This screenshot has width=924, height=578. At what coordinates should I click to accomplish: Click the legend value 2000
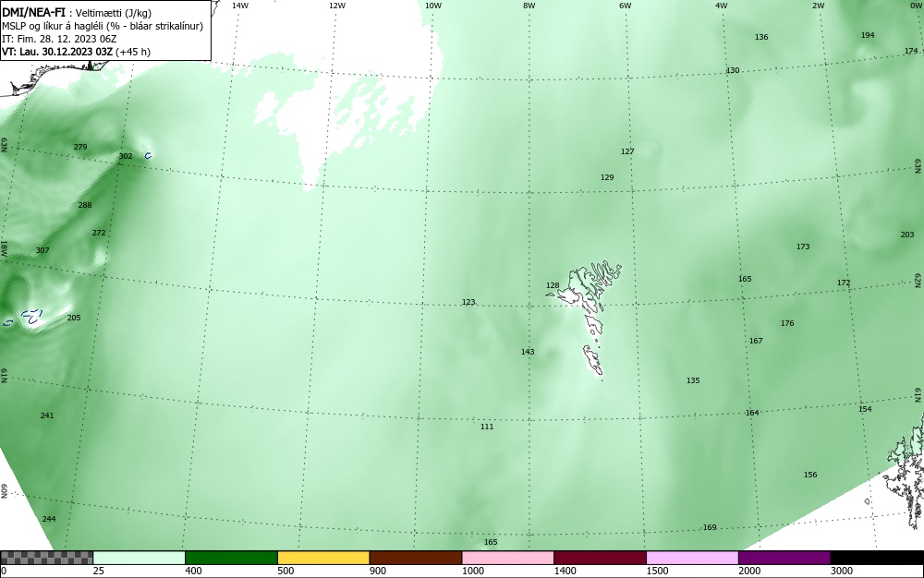tap(749, 571)
